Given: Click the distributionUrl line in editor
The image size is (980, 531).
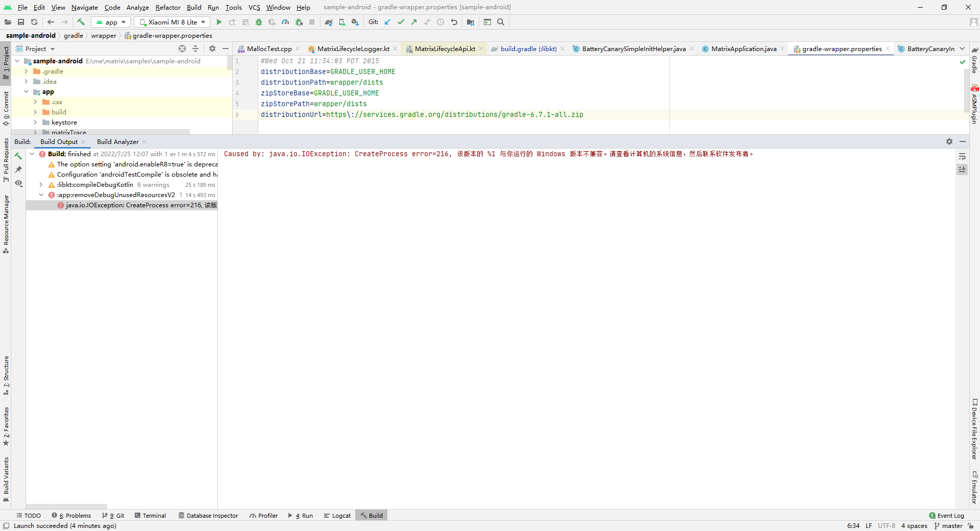Looking at the screenshot, I should click(x=422, y=114).
